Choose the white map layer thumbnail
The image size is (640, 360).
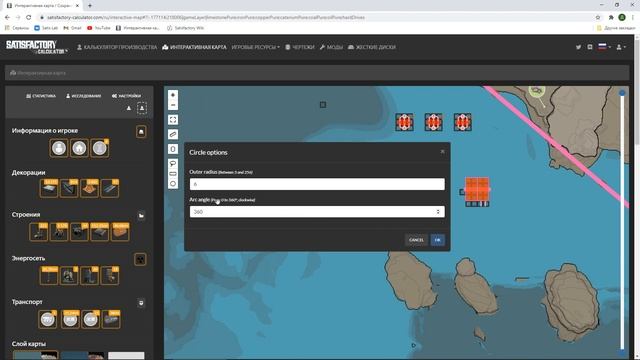click(x=126, y=356)
